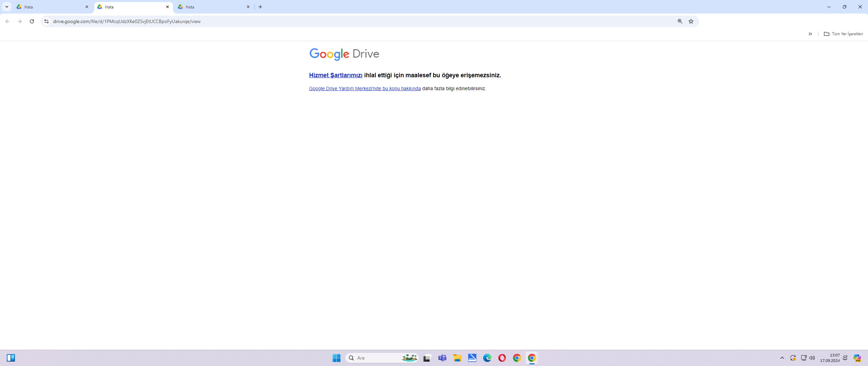This screenshot has height=366, width=868.
Task: Open the zoom magnifier in address bar
Action: [x=680, y=21]
